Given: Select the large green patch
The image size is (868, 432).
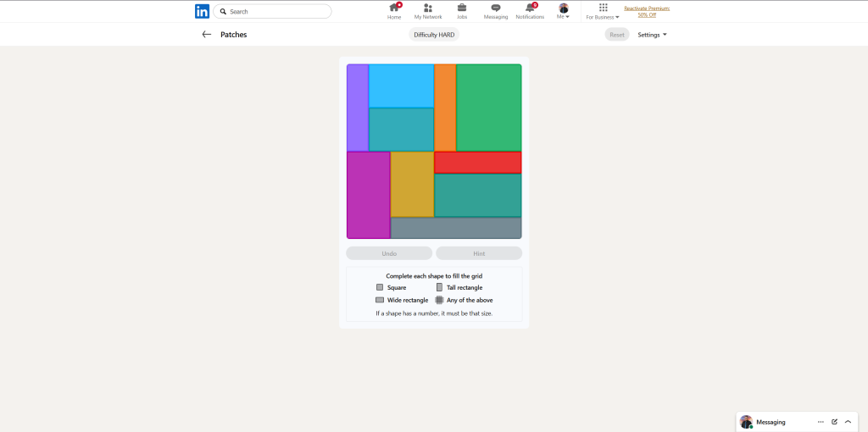Looking at the screenshot, I should (x=489, y=108).
